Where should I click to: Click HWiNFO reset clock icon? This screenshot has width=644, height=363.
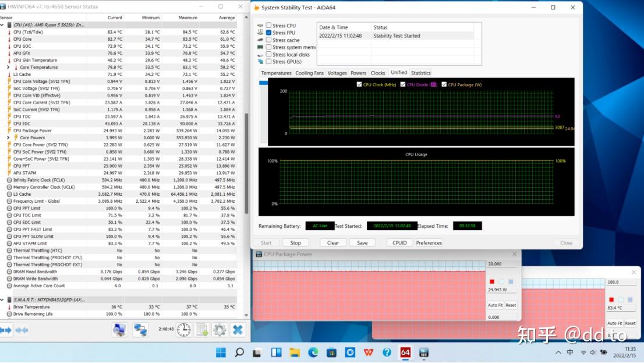(x=183, y=330)
